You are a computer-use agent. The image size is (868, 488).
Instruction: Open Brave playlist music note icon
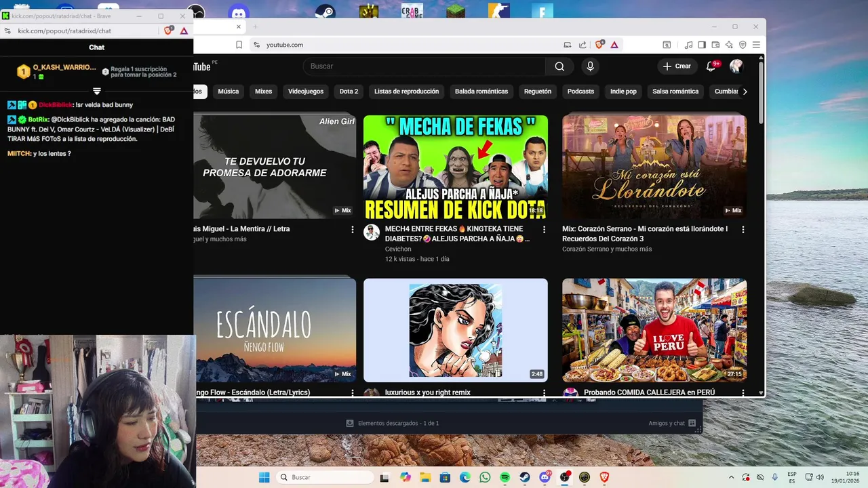point(689,45)
